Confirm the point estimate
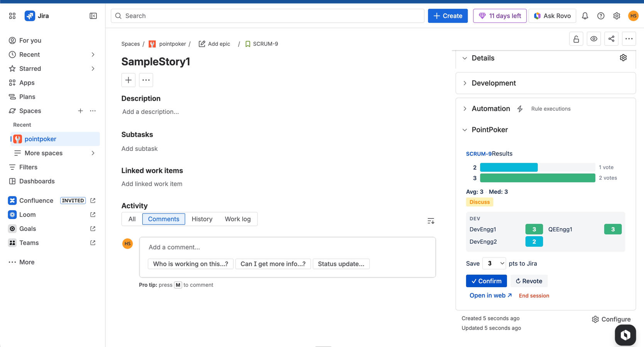This screenshot has width=644, height=347. pos(486,281)
